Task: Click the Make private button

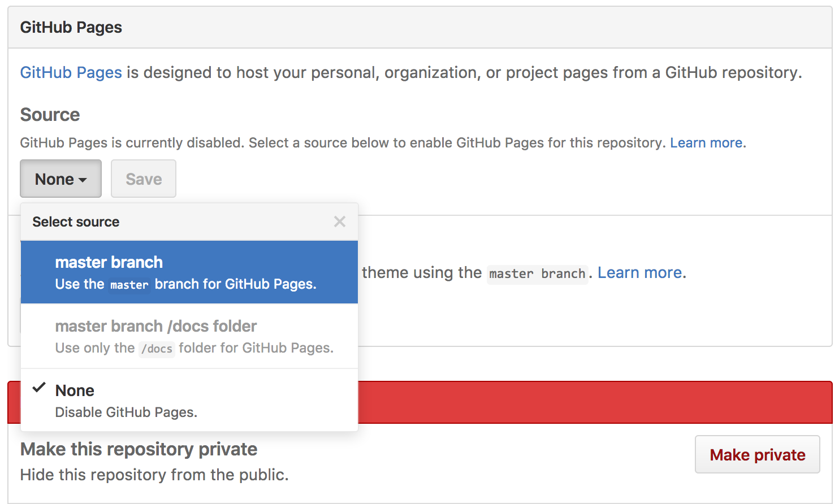Action: (x=758, y=454)
